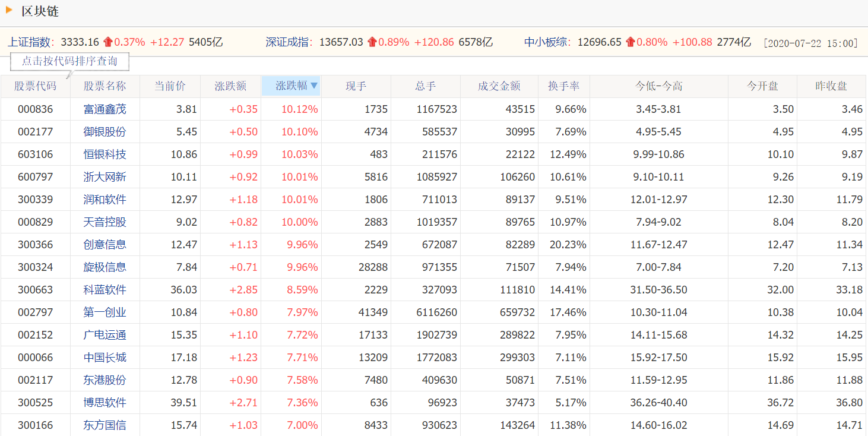This screenshot has width=868, height=436.
Task: Open stock 第一创业 details
Action: point(105,312)
